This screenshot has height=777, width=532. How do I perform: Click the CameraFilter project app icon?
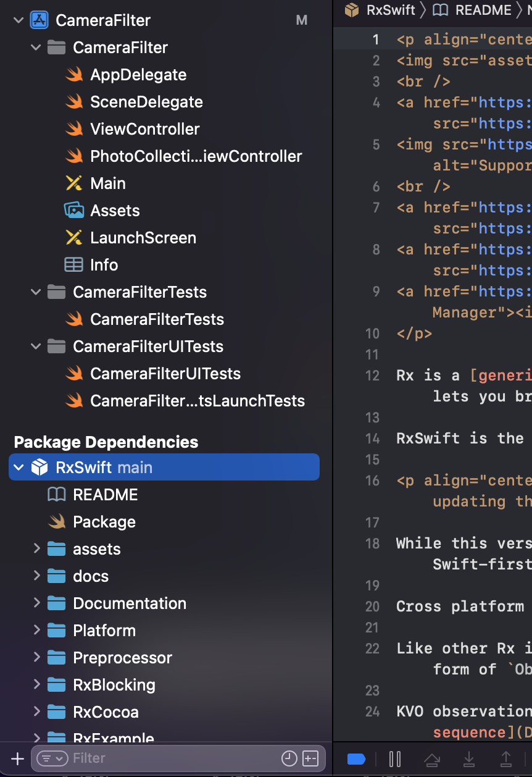pyautogui.click(x=39, y=20)
